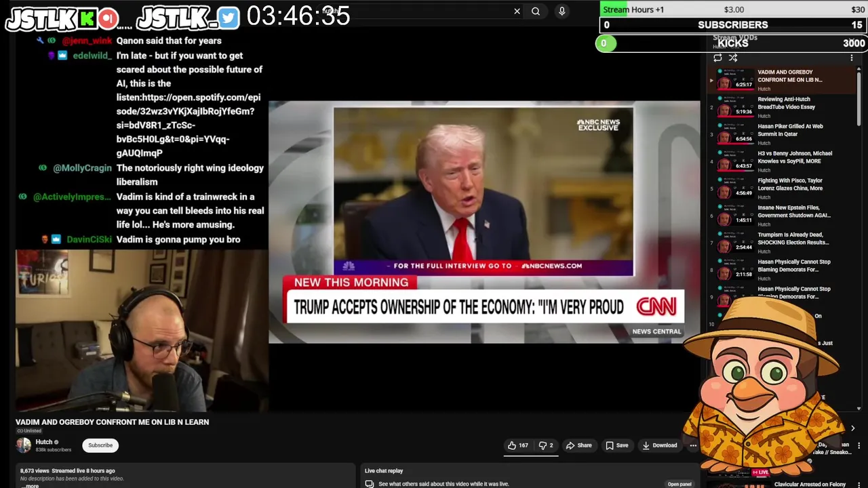Click thumbnail with 4:56:49 duration
This screenshot has width=868, height=488.
click(736, 188)
